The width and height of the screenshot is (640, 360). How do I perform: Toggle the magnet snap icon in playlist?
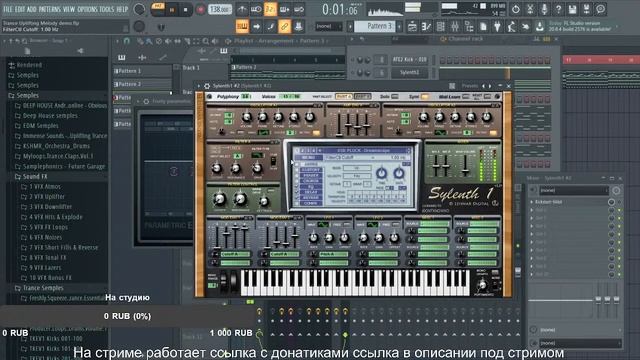pyautogui.click(x=127, y=41)
